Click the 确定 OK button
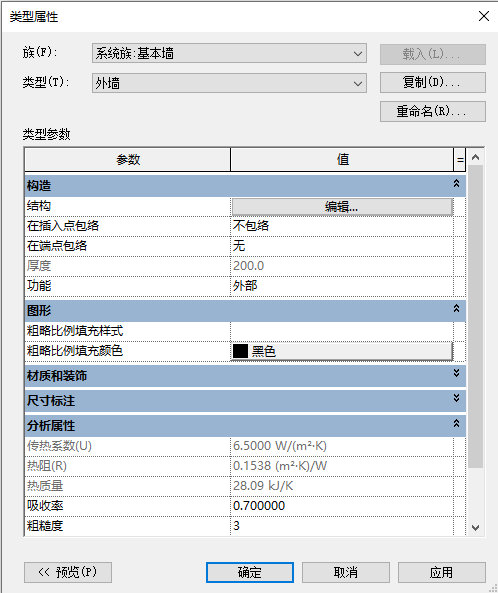498x593 pixels. coord(250,572)
